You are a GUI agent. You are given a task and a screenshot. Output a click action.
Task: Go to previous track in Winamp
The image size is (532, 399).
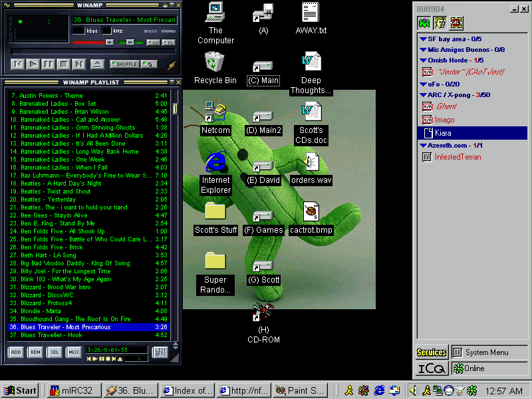(18, 64)
